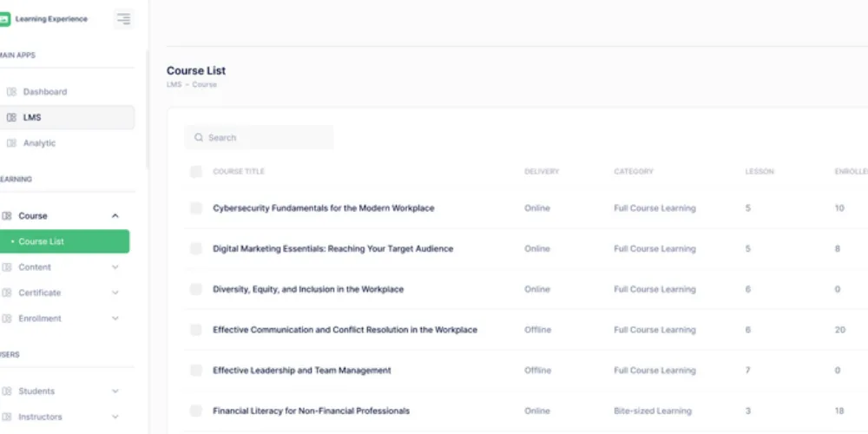
Task: Click the Course breadcrumb link
Action: pos(204,85)
